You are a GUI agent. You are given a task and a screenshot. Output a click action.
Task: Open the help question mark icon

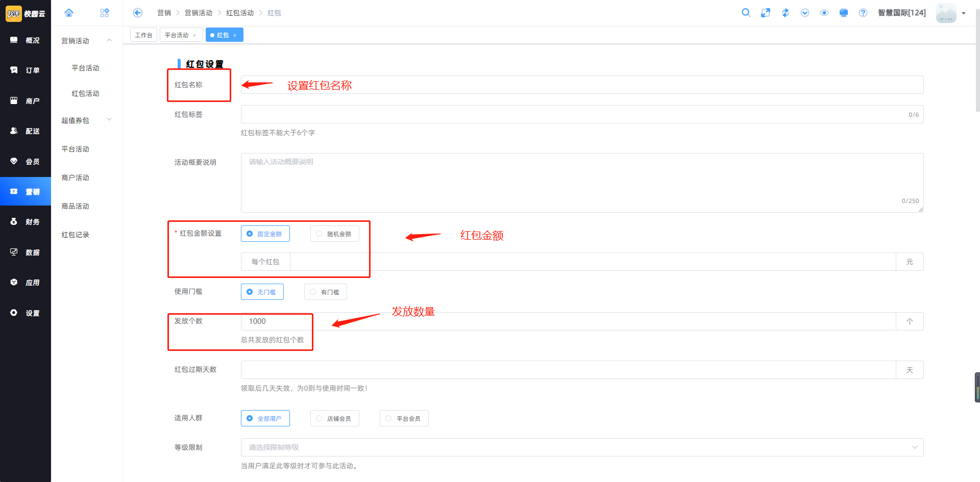point(863,13)
